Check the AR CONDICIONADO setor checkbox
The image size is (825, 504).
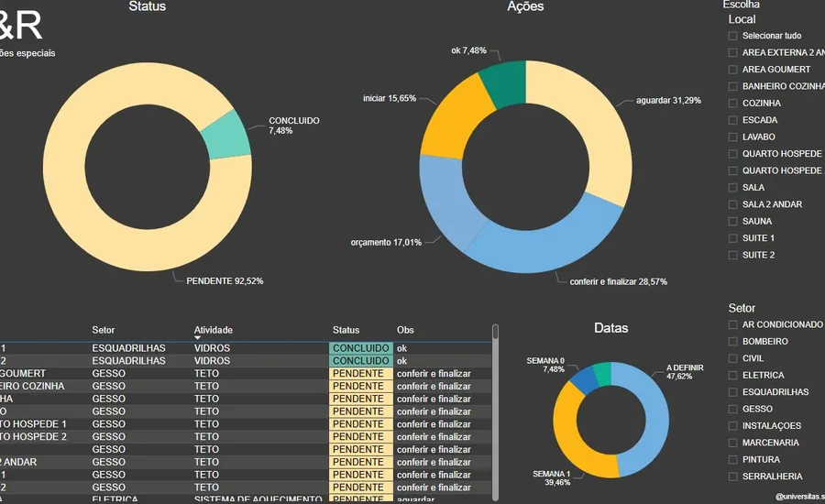[x=732, y=324]
